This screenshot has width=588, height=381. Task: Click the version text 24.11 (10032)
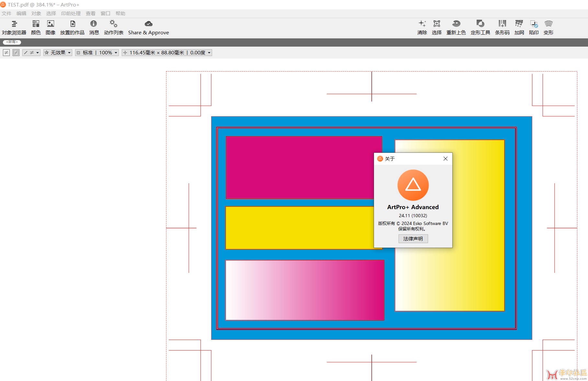click(x=413, y=216)
